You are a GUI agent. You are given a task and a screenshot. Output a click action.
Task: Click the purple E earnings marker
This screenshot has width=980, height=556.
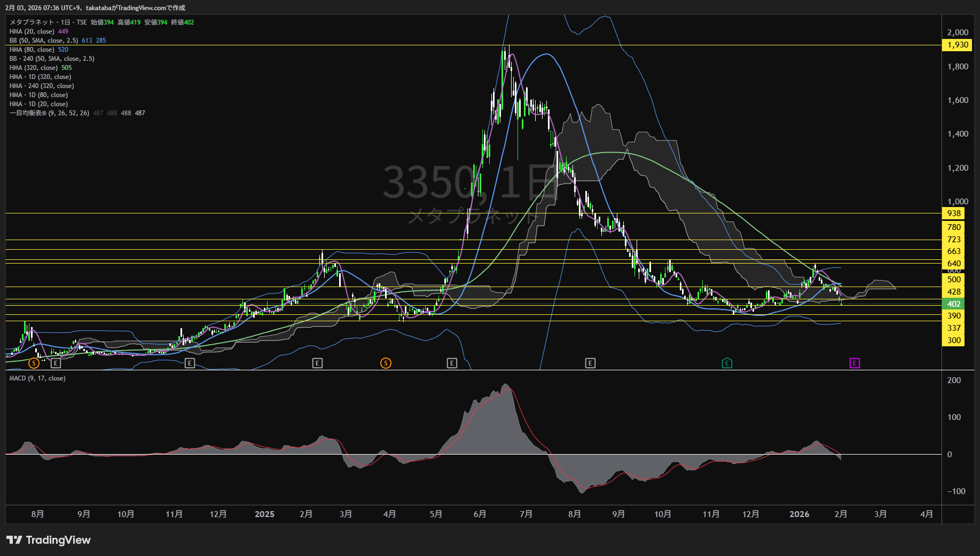point(854,363)
